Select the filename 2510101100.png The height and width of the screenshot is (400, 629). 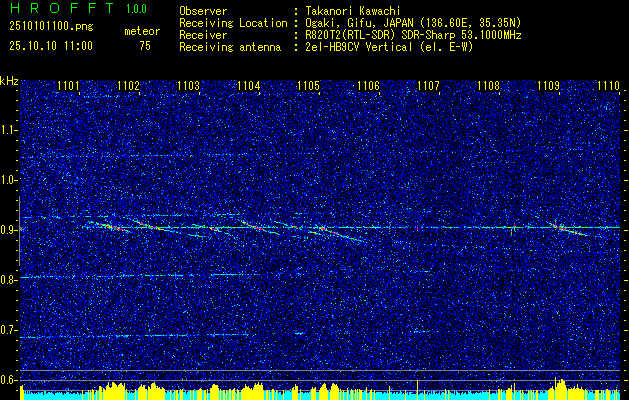pos(51,26)
